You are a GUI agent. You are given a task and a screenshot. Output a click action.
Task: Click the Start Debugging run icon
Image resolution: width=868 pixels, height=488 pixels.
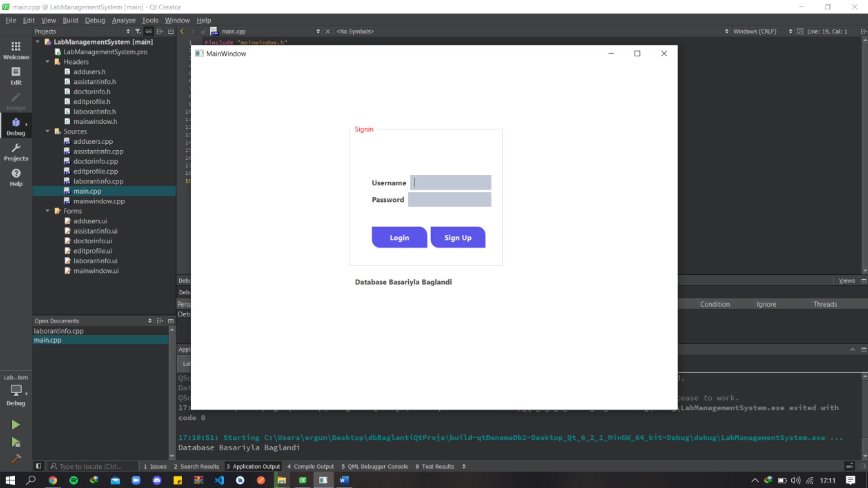pos(16,442)
